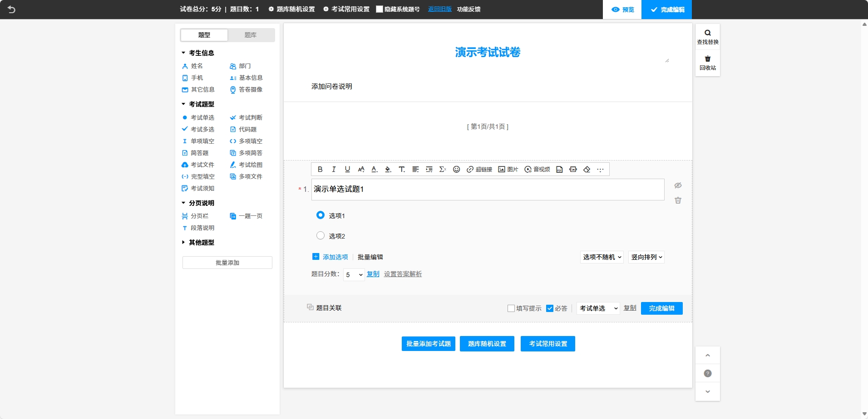Add a 考试判断 question type
Viewport: 868px width, 419px height.
coord(246,117)
